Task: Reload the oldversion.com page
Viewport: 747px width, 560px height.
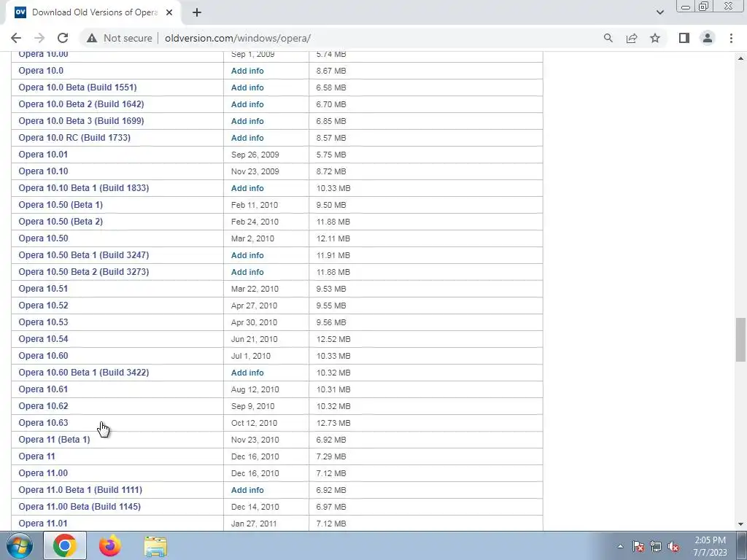Action: (x=63, y=38)
